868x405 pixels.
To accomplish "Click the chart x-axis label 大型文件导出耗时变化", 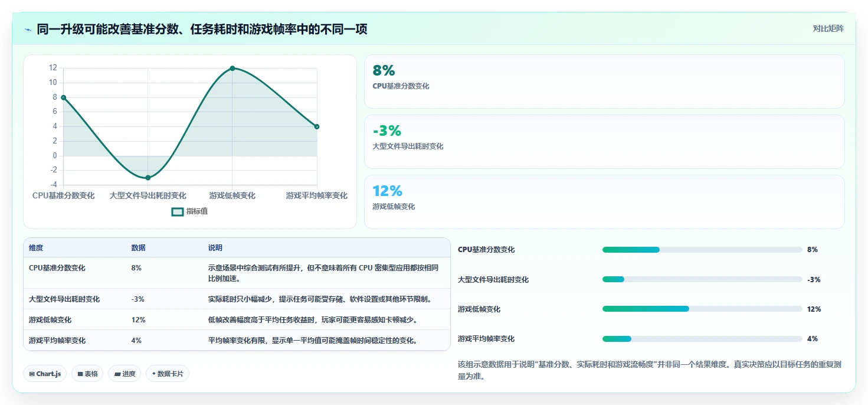I will pos(148,195).
